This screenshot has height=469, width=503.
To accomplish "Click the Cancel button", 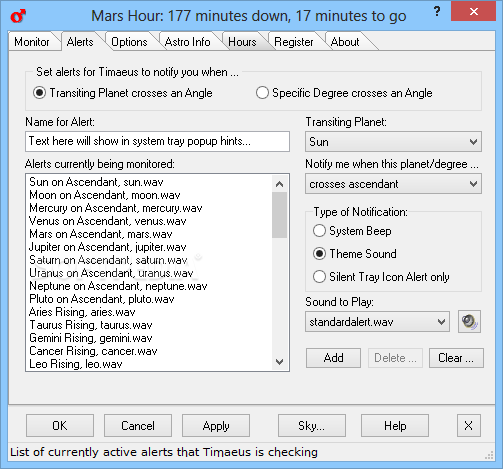I will [x=138, y=426].
